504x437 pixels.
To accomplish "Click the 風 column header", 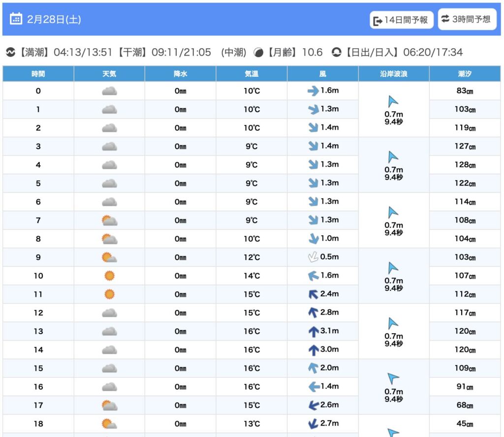I will [323, 74].
